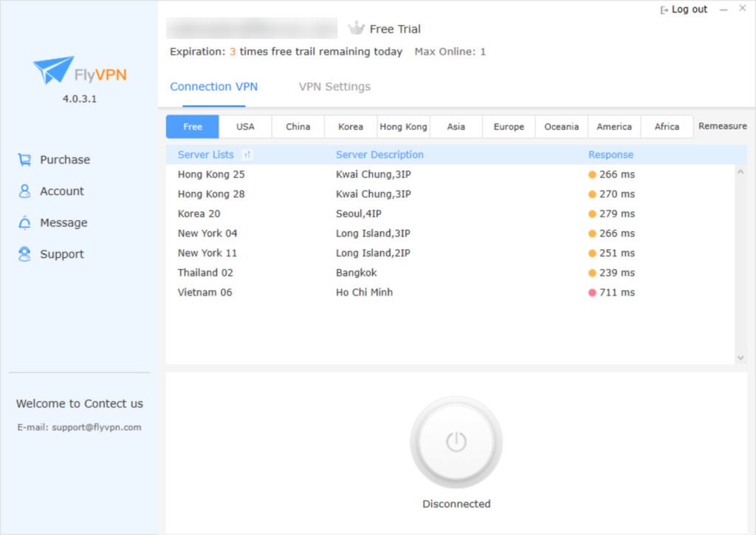
Task: Click the support@flyvpn.com email address
Action: coord(96,427)
